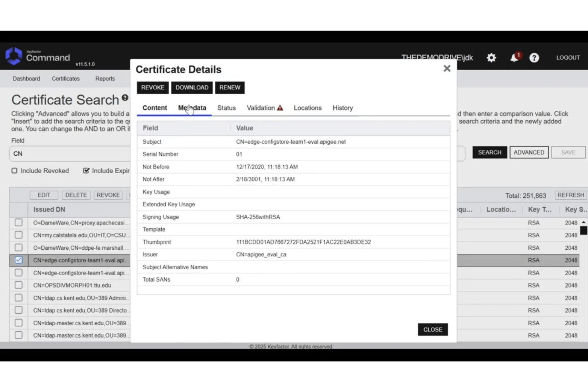Image resolution: width=588 pixels, height=392 pixels.
Task: Check the CN=ldap.cs.kent.edu,OU=389 Directo row checkbox
Action: (19, 310)
